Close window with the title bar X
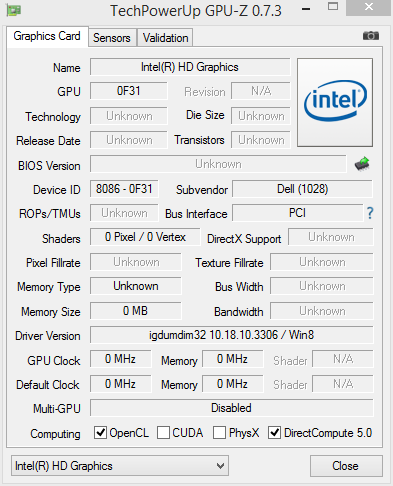Viewport: 393px width, 486px height. pyautogui.click(x=369, y=7)
